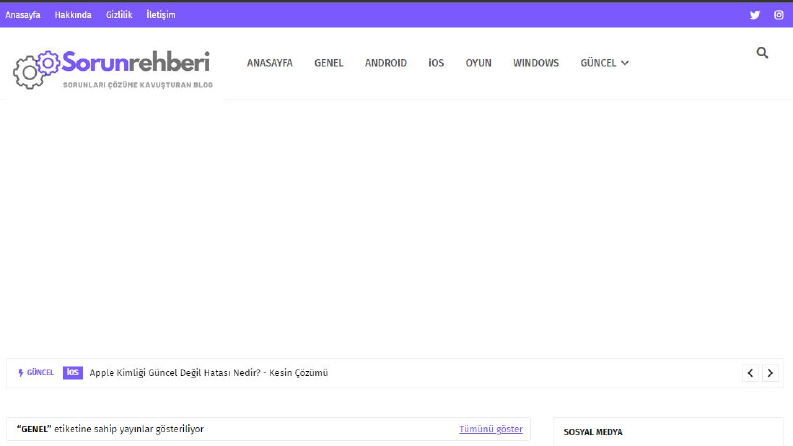Open GENEL category in navigation

tap(329, 63)
